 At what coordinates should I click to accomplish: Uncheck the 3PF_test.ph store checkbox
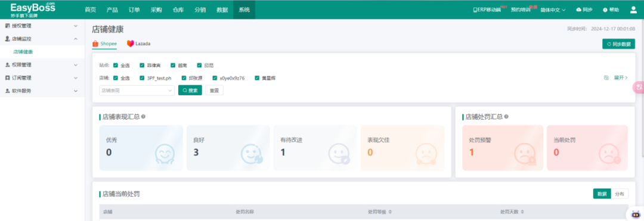[x=142, y=78]
